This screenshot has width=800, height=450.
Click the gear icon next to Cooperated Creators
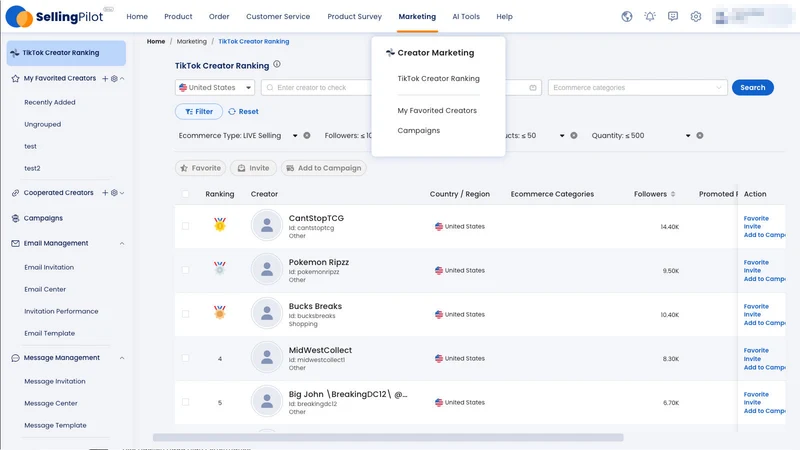(x=114, y=193)
